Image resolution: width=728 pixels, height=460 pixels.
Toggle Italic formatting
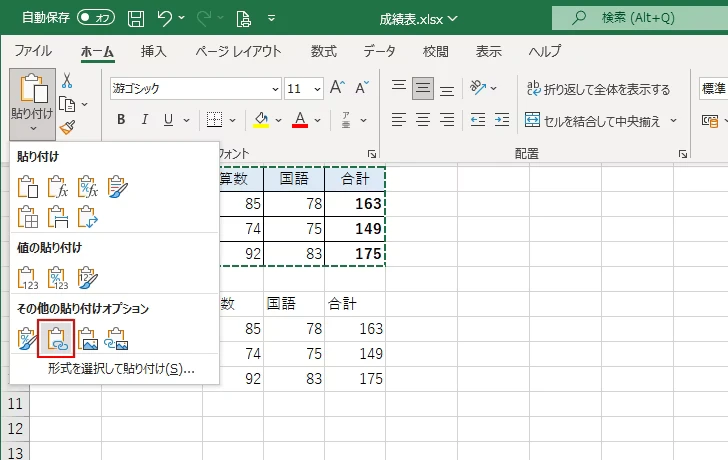pos(145,120)
